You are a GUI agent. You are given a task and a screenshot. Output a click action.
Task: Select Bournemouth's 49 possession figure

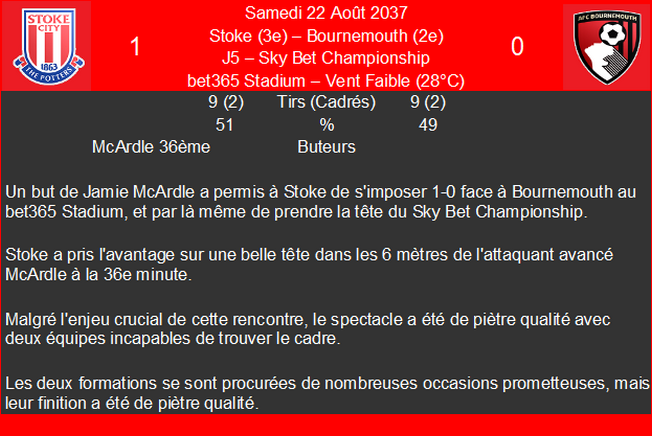[428, 125]
